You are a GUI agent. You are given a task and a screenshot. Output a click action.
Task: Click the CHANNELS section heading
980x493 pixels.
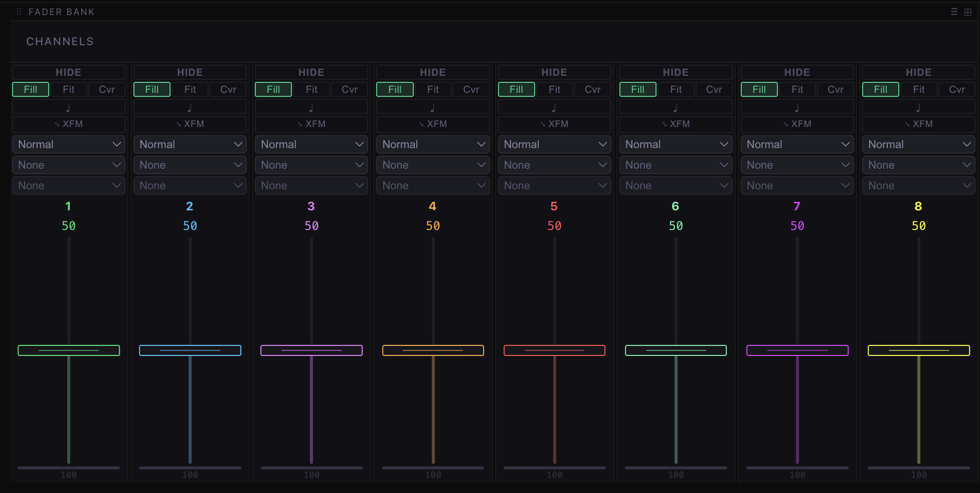click(60, 42)
